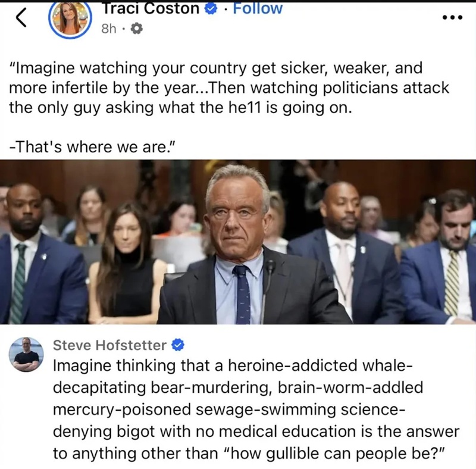Click the line "-That's where we are."
The width and height of the screenshot is (476, 469).
[x=93, y=147]
